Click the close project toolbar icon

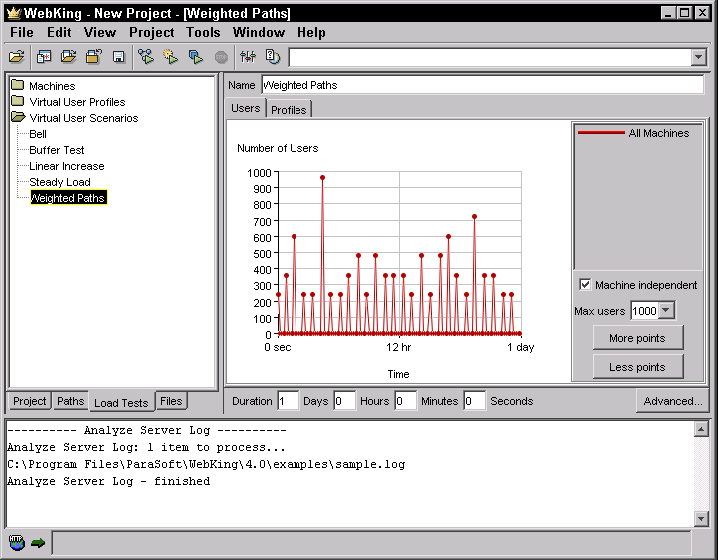point(94,57)
